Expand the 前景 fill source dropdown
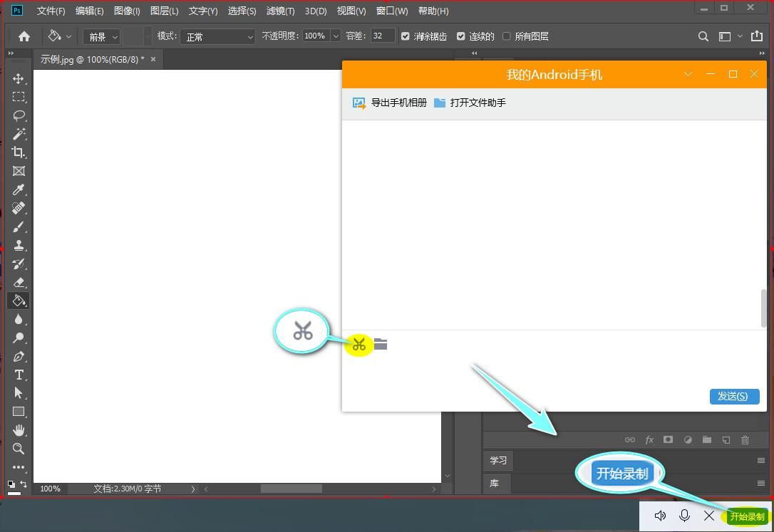The width and height of the screenshot is (774, 532). pos(102,36)
